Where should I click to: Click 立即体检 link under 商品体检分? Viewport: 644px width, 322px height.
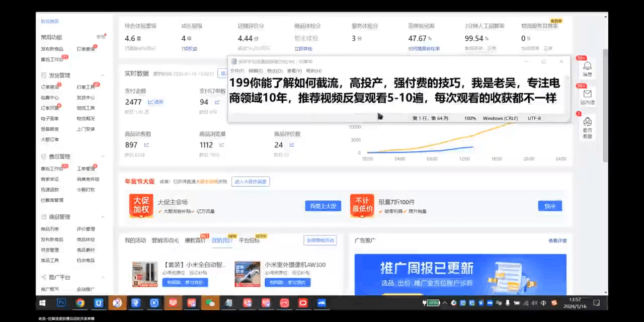(303, 49)
